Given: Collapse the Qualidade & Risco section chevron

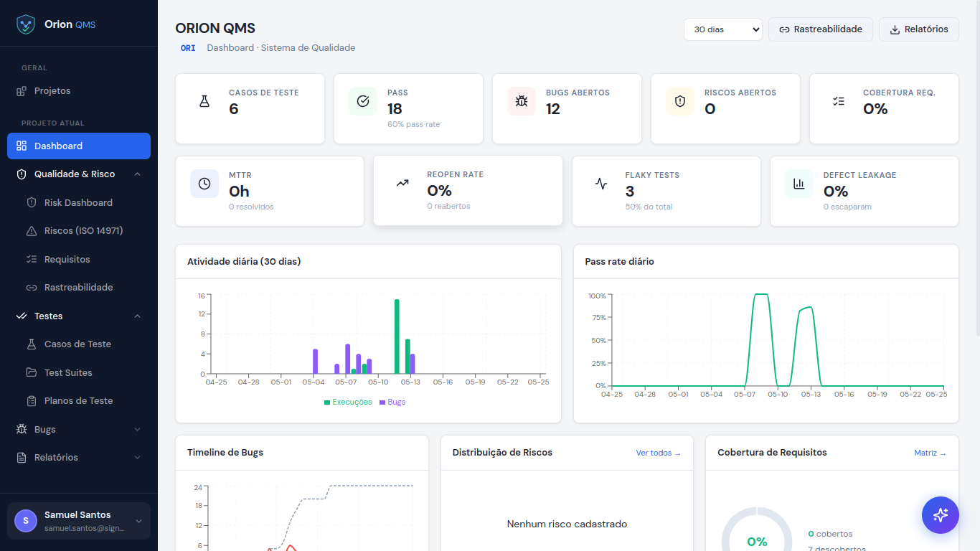Looking at the screenshot, I should (x=138, y=174).
